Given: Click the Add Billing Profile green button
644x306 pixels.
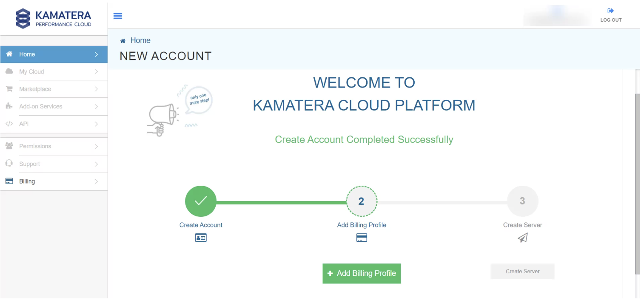Looking at the screenshot, I should point(362,273).
